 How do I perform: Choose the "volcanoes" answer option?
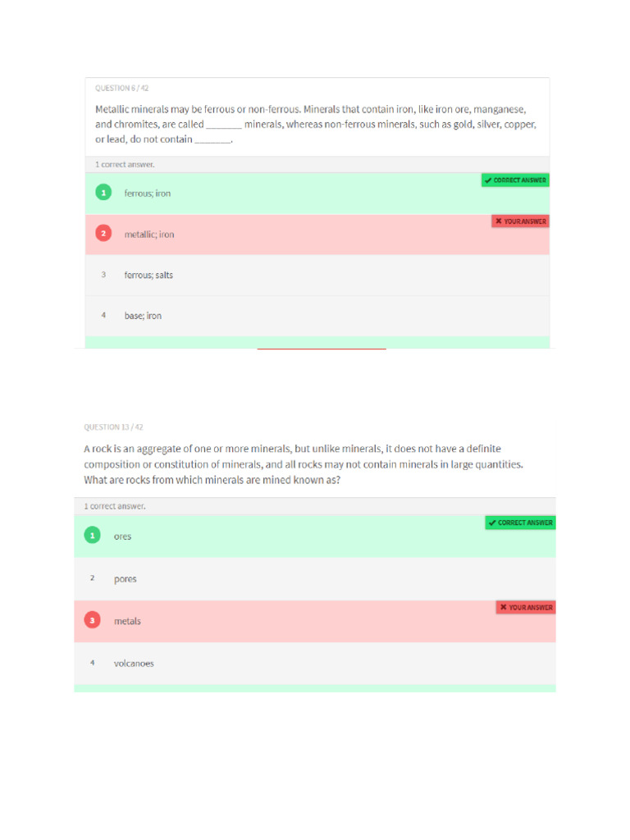134,664
